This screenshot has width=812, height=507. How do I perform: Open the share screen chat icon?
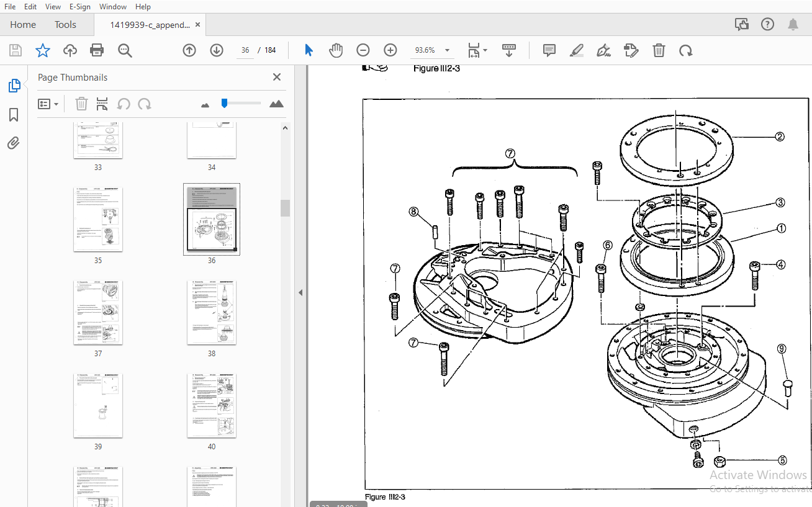tap(741, 25)
